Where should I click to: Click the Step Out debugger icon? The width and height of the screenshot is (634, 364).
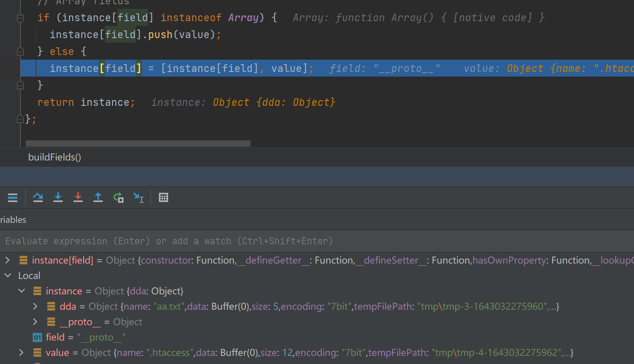(98, 198)
